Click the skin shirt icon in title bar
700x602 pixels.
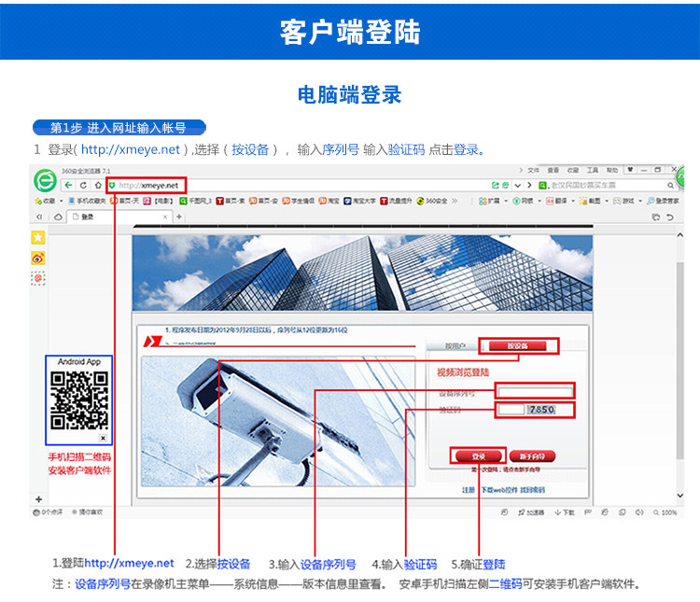(x=630, y=170)
